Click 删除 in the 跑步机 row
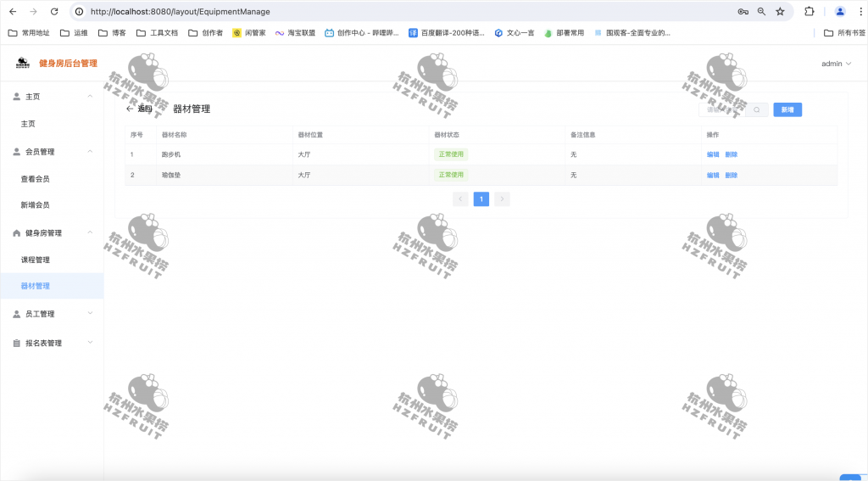This screenshot has width=868, height=481. click(731, 154)
